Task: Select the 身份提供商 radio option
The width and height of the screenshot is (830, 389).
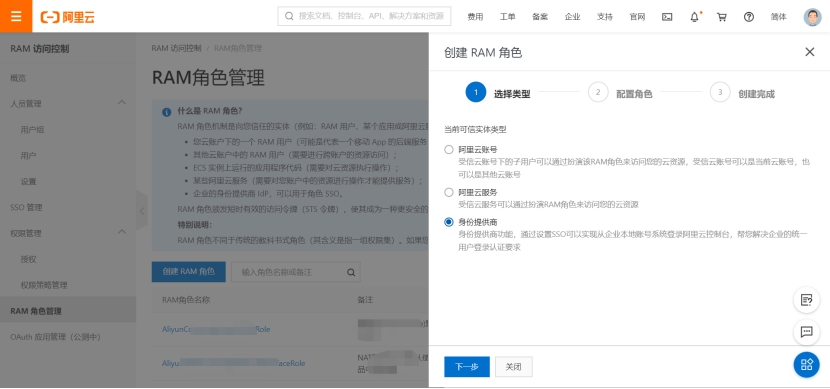Action: click(x=449, y=222)
